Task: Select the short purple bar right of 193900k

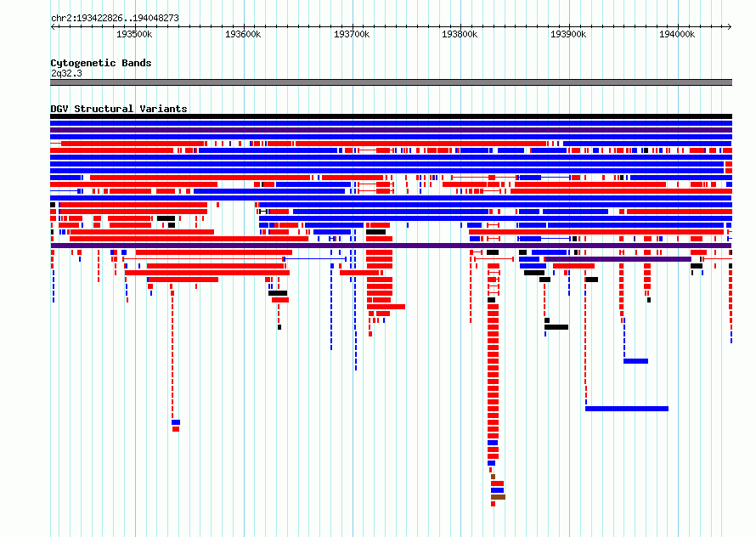Action: point(618,259)
